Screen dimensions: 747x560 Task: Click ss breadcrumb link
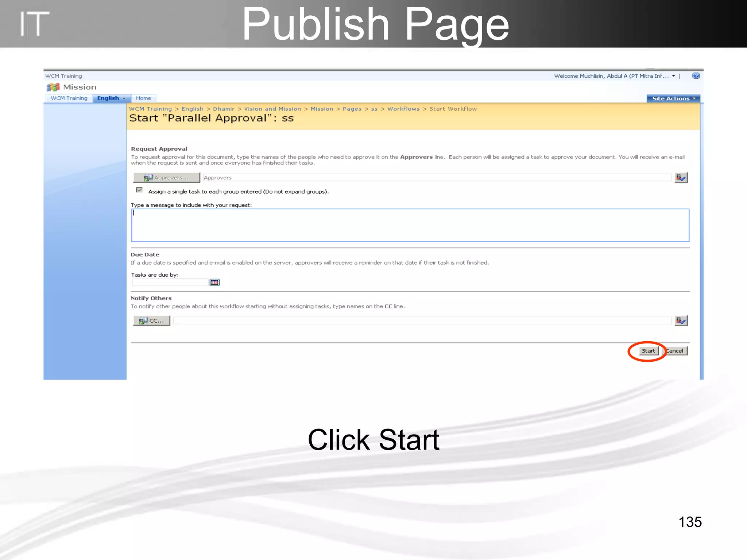tap(374, 109)
